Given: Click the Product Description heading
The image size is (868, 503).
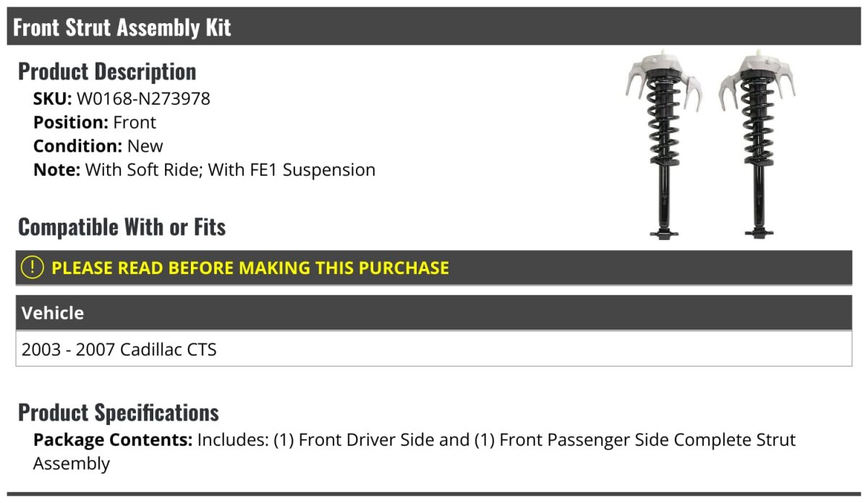Looking at the screenshot, I should [107, 72].
